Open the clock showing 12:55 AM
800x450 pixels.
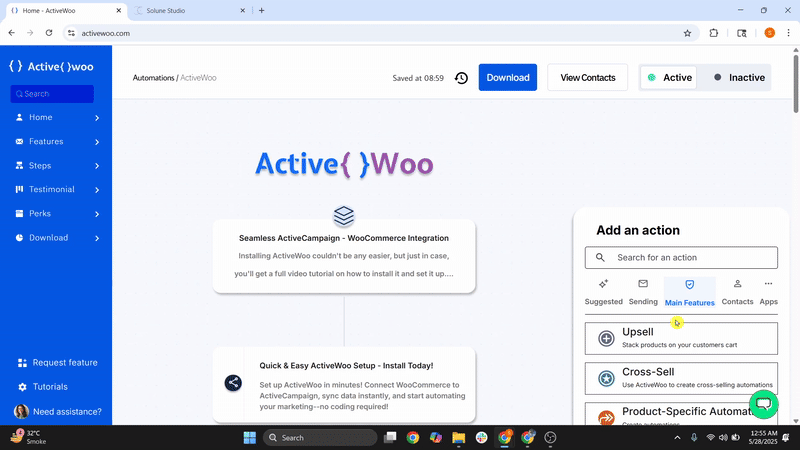(x=763, y=437)
